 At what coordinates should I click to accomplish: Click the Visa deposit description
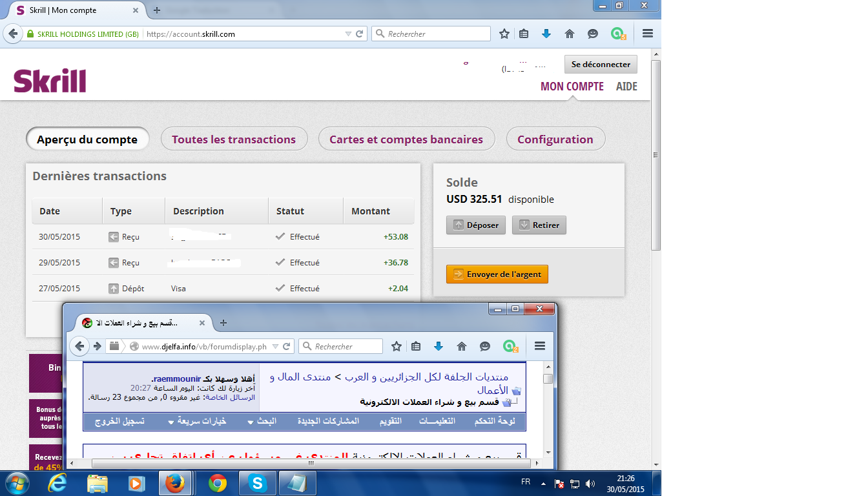pos(178,289)
